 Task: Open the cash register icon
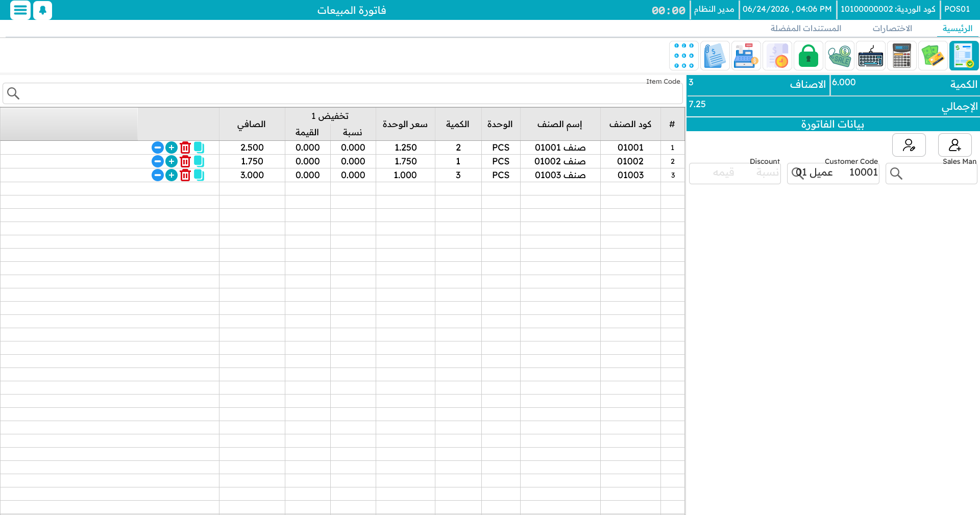point(746,56)
